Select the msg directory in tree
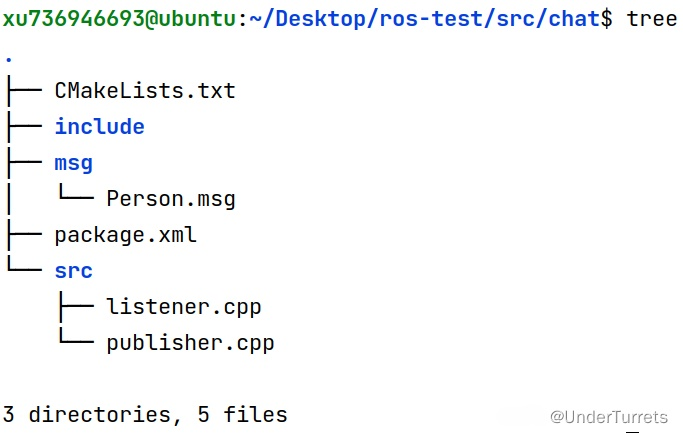Viewport: 683px width, 433px height. click(73, 163)
